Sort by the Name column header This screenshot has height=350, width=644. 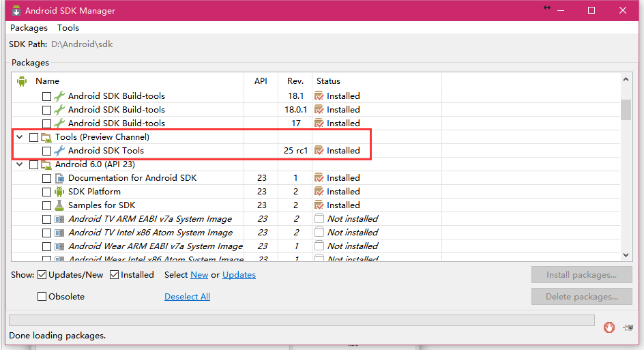click(x=47, y=81)
